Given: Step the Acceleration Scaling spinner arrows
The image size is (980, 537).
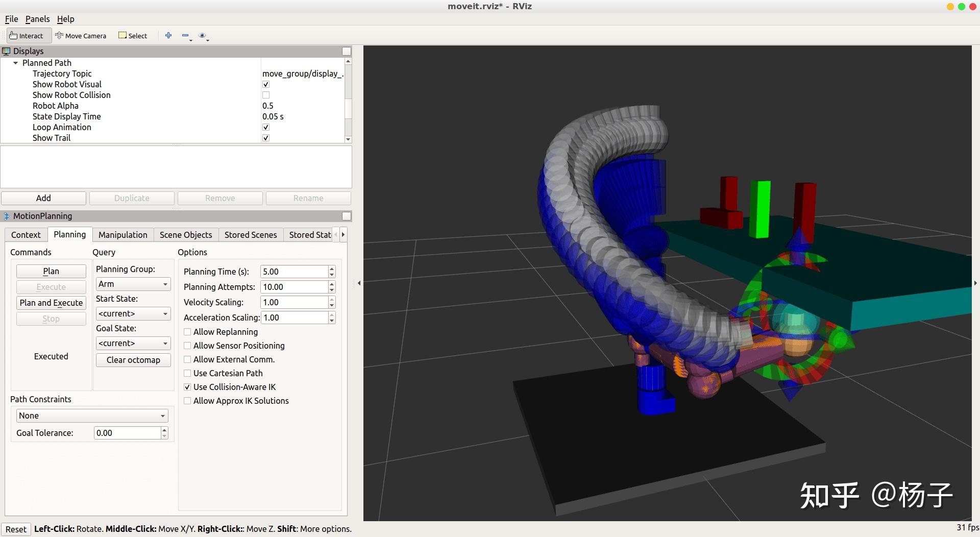Looking at the screenshot, I should click(332, 318).
